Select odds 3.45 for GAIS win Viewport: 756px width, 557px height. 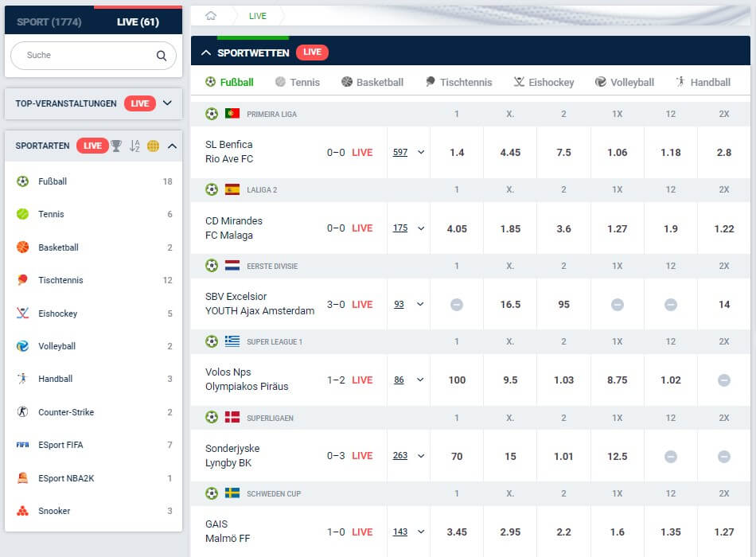pyautogui.click(x=457, y=532)
